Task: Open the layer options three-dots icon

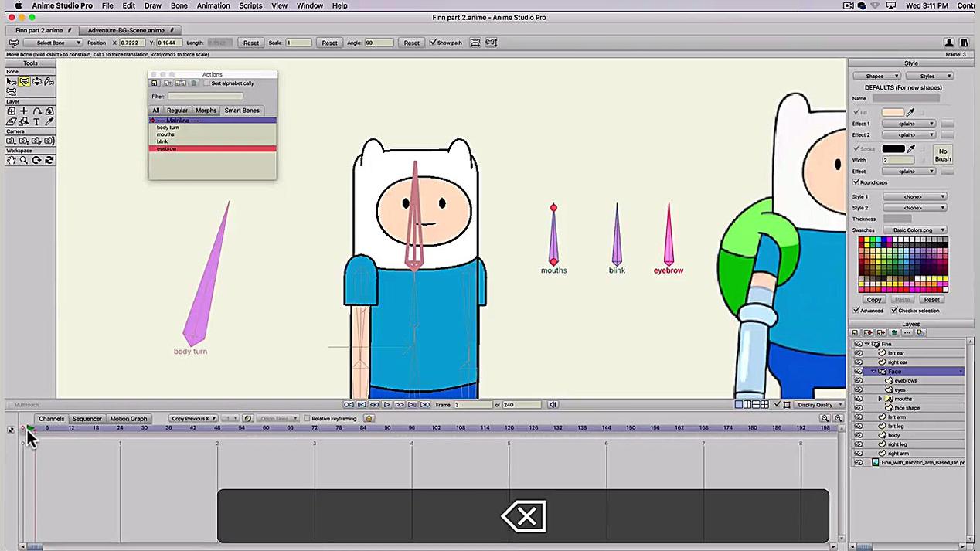Action: (907, 333)
